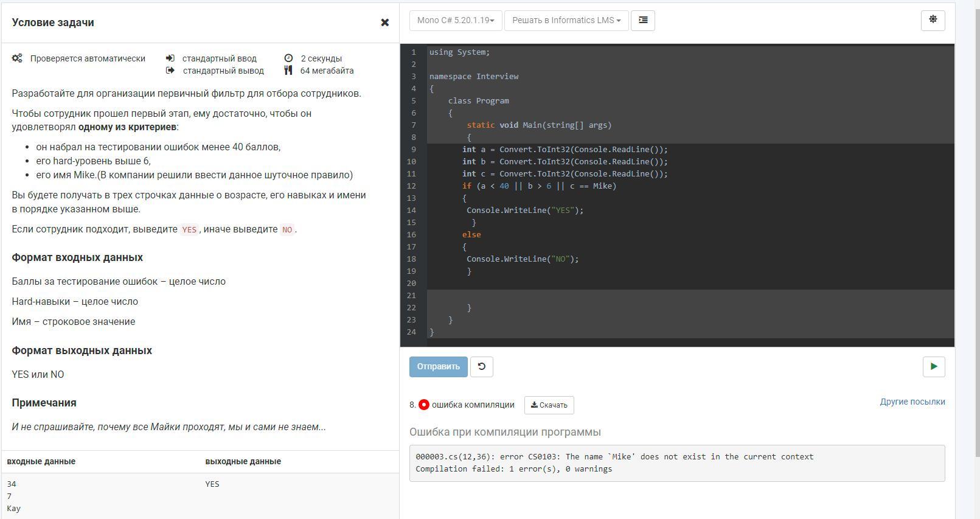Image resolution: width=980 pixels, height=519 pixels.
Task: Click the memory limit fork-knife icon
Action: [x=288, y=71]
